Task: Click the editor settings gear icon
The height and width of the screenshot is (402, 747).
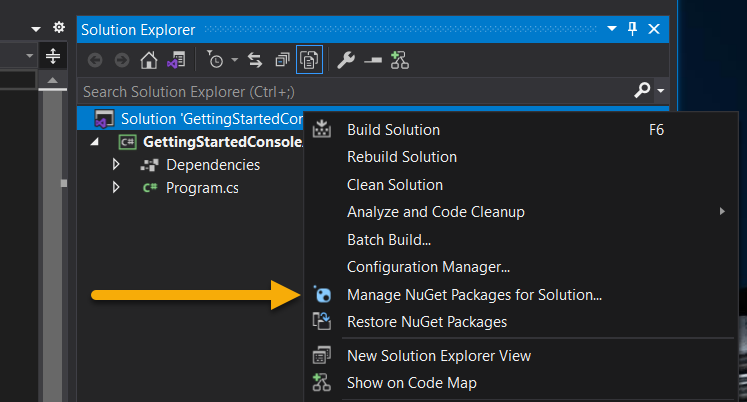Action: coord(58,28)
